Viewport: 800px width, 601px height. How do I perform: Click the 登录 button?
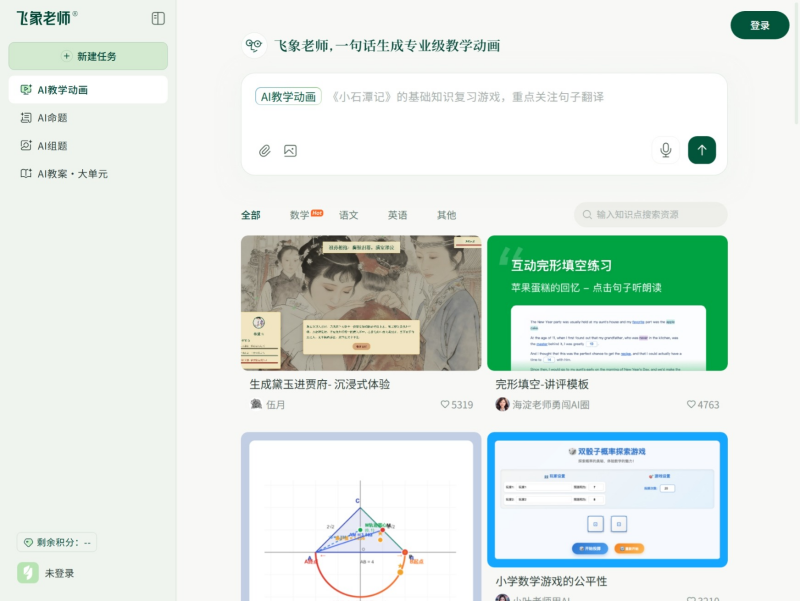pyautogui.click(x=759, y=25)
